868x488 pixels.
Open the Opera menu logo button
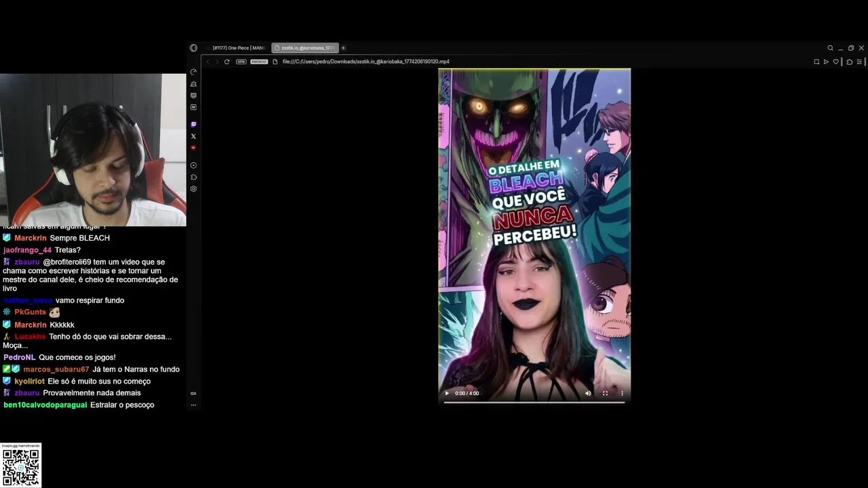tap(193, 48)
